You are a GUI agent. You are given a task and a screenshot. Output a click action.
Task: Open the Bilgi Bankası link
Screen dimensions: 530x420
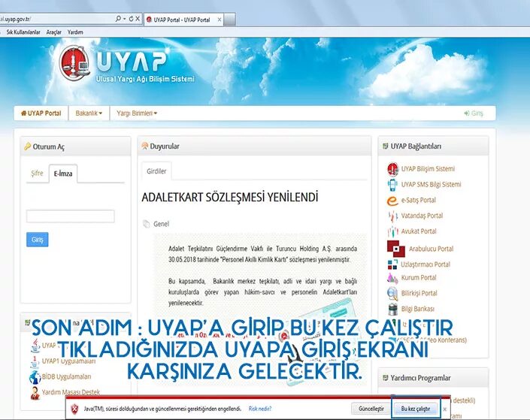point(418,309)
